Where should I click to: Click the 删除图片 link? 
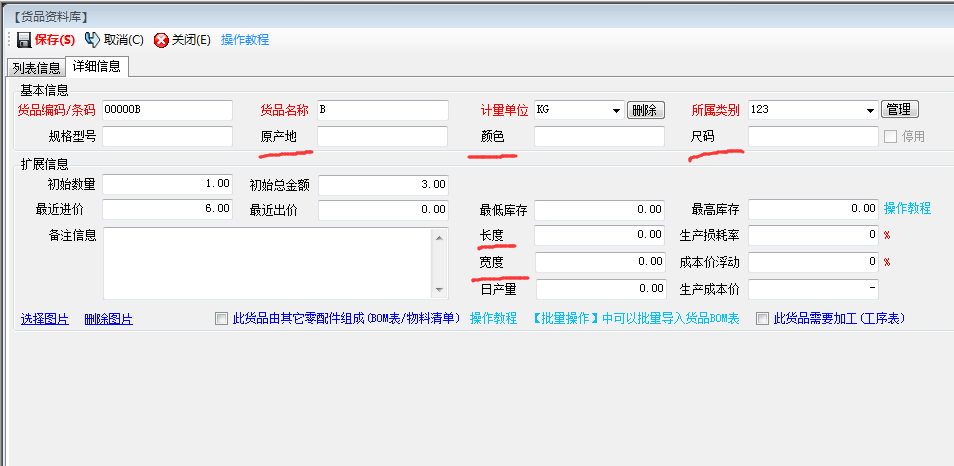(108, 319)
